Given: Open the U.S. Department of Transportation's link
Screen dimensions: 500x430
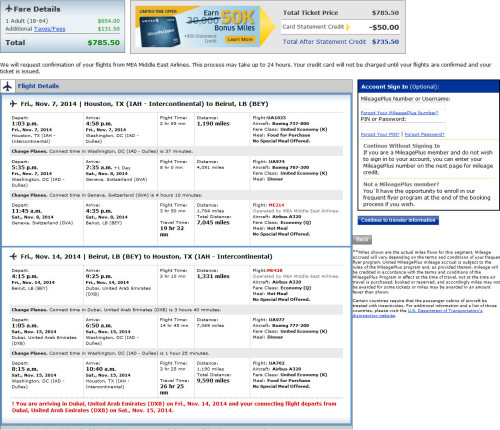Looking at the screenshot, I should coord(445,310).
